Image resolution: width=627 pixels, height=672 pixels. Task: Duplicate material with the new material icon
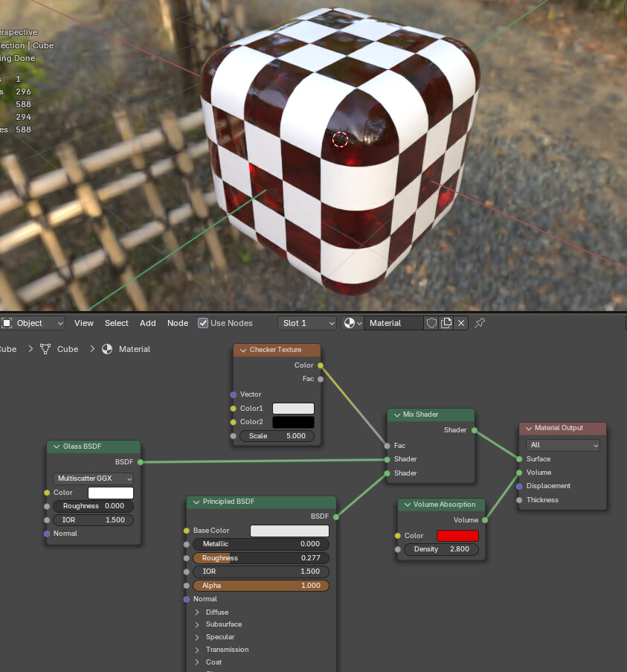pyautogui.click(x=446, y=323)
